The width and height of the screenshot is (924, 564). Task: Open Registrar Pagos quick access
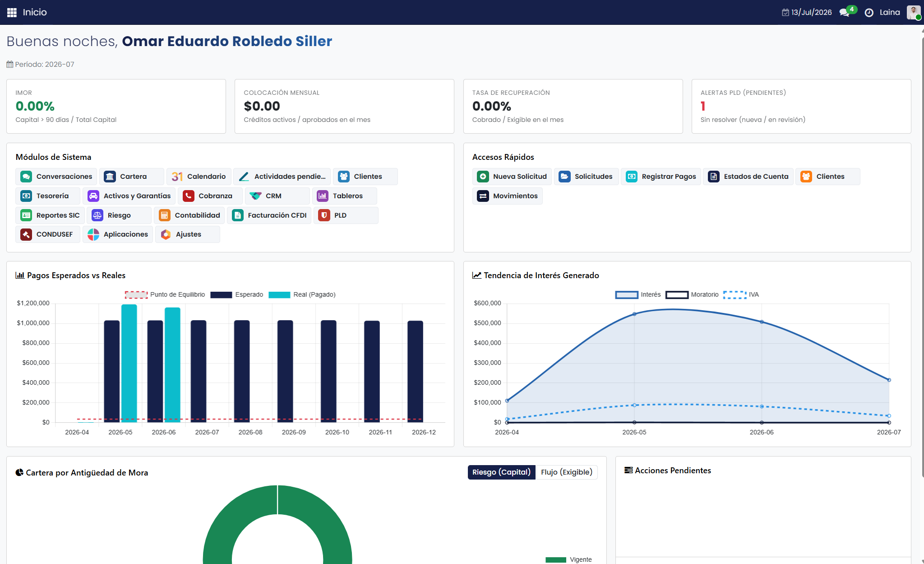(x=661, y=177)
